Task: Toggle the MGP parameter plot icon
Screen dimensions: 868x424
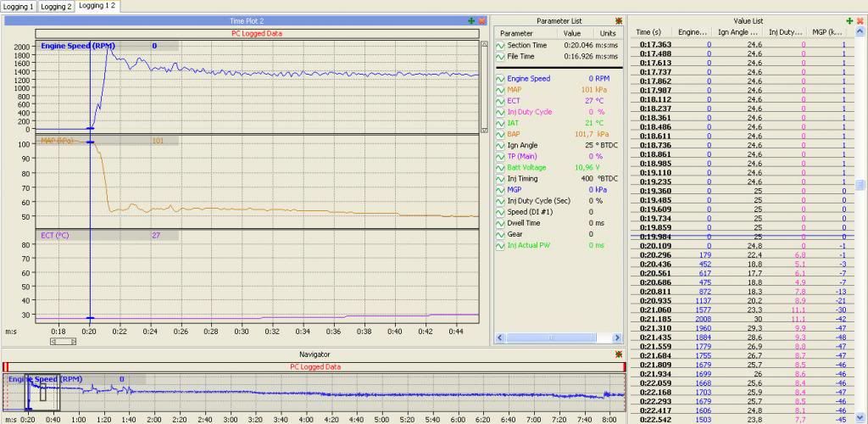Action: (500, 190)
